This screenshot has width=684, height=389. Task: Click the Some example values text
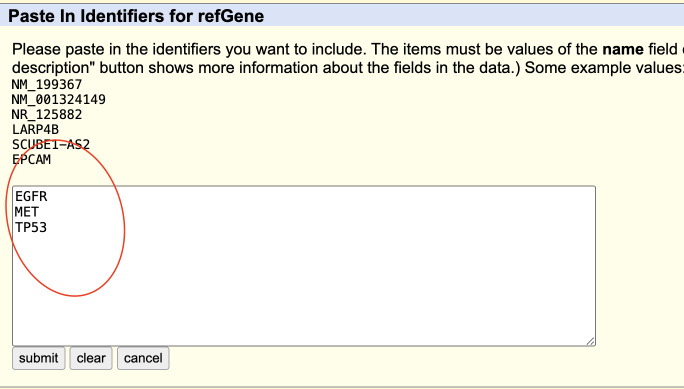604,68
